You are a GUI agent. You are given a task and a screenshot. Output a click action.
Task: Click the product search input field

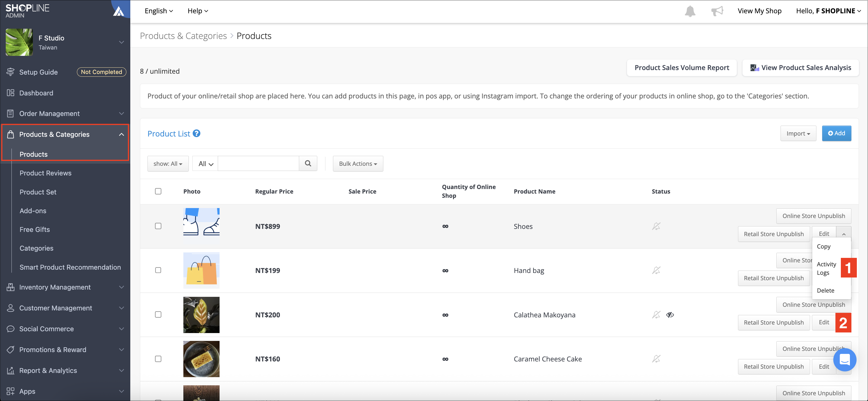(258, 164)
